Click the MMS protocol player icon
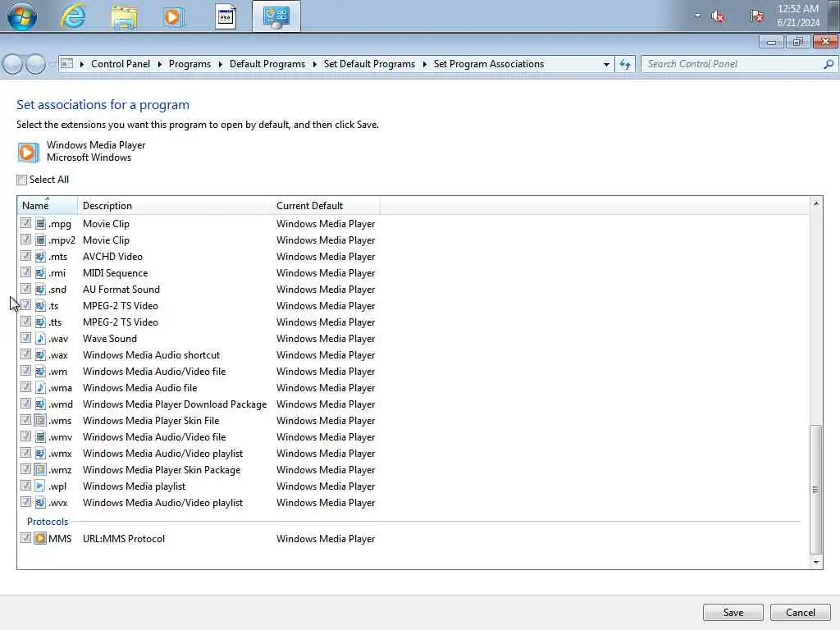The height and width of the screenshot is (630, 840). [40, 538]
